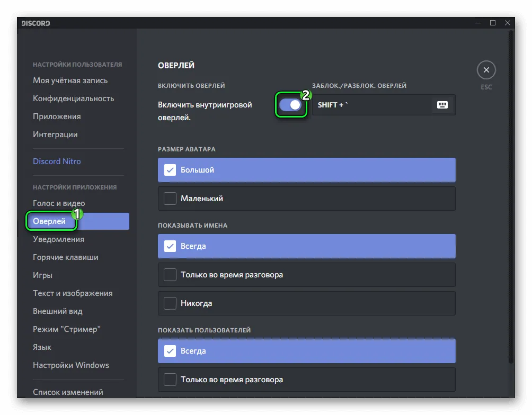
Task: Select the Маленький avatar size option
Action: click(306, 199)
